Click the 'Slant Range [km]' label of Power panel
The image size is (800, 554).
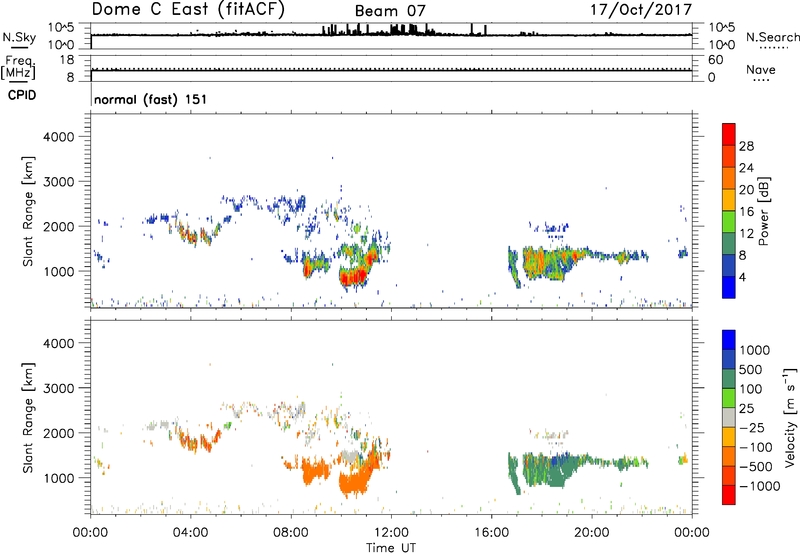(28, 211)
